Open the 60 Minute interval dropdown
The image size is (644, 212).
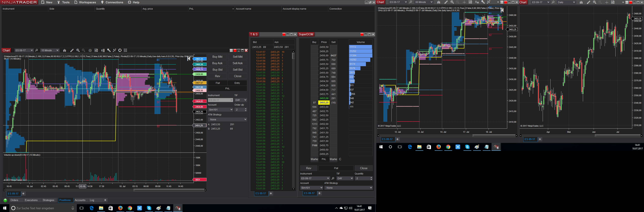tap(424, 2)
